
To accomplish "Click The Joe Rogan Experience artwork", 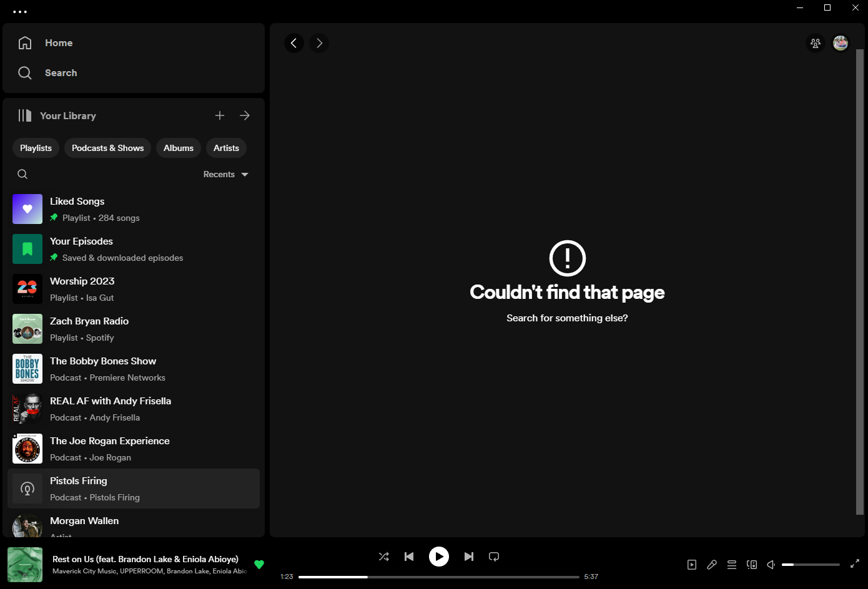I will pyautogui.click(x=27, y=449).
